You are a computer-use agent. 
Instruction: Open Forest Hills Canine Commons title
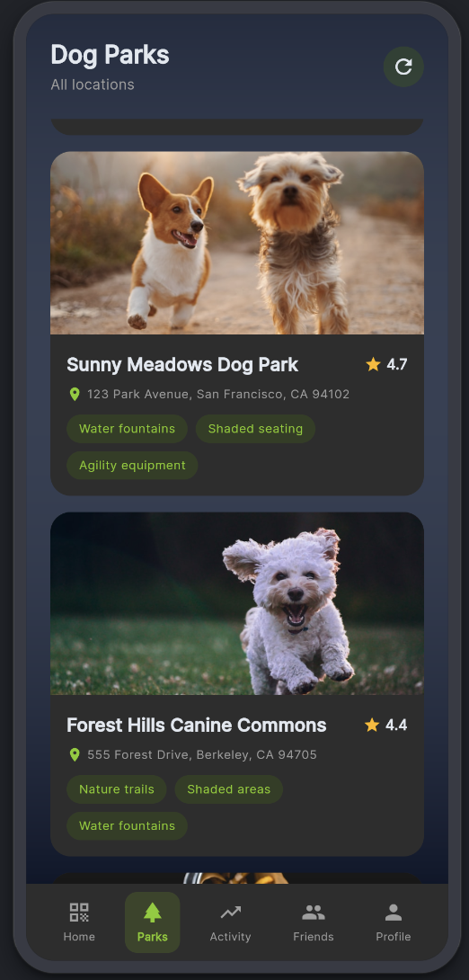197,725
